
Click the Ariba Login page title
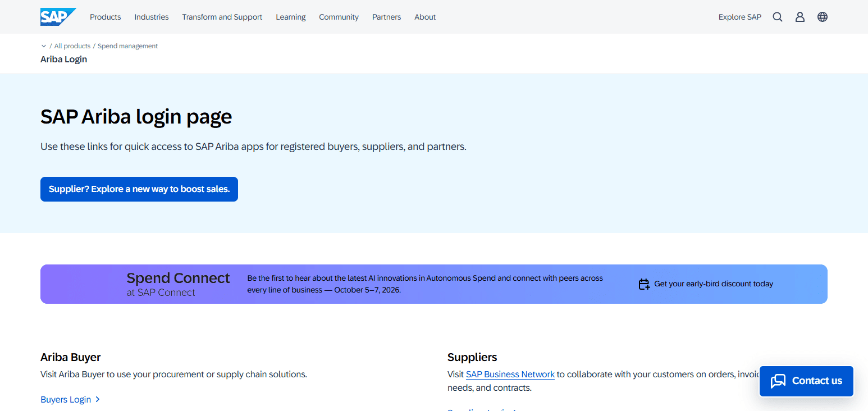(64, 59)
